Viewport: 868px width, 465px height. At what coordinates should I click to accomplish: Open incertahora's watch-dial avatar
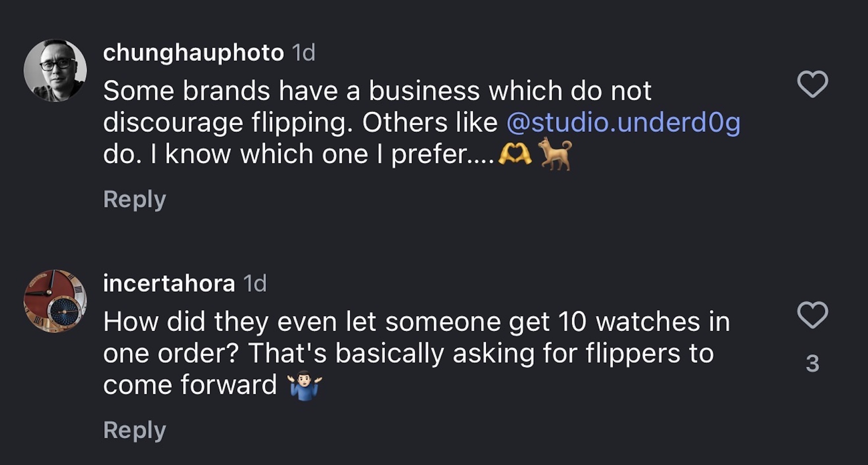pyautogui.click(x=55, y=301)
